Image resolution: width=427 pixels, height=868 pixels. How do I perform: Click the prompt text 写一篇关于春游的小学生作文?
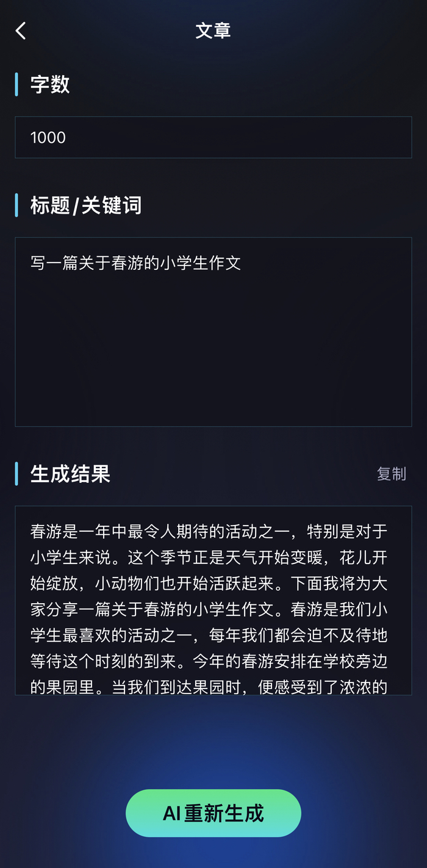pyautogui.click(x=136, y=263)
